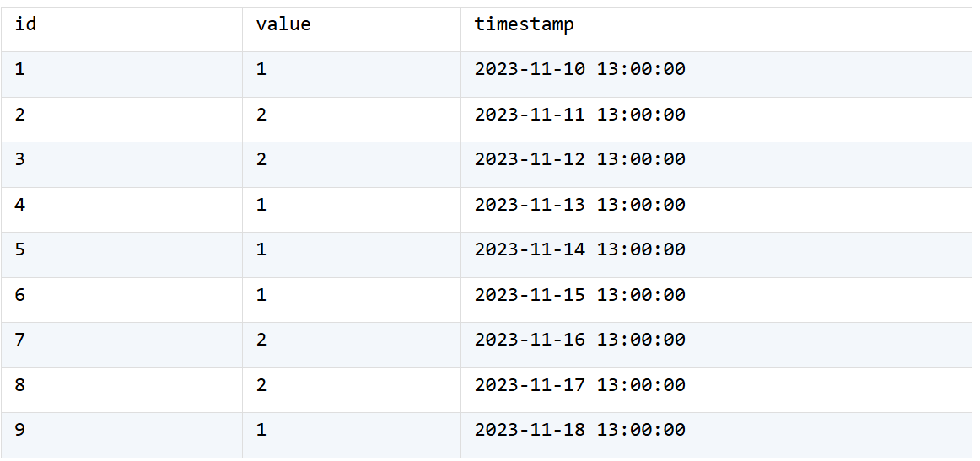This screenshot has height=461, width=980.
Task: Click value cell in row id 2
Action: click(x=352, y=120)
